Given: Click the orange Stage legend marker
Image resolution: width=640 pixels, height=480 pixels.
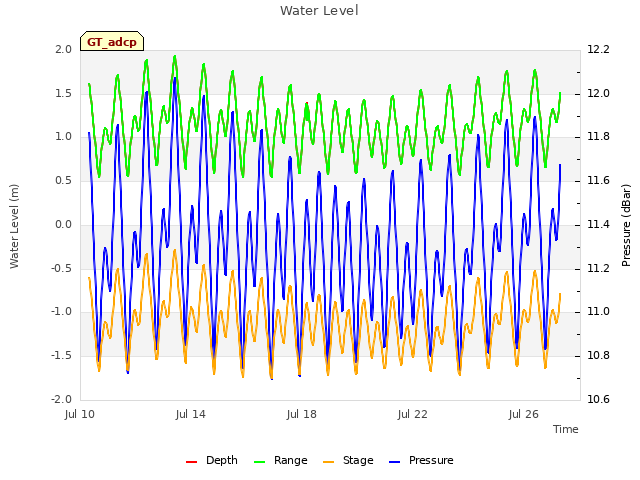Looking at the screenshot, I should point(328,462).
